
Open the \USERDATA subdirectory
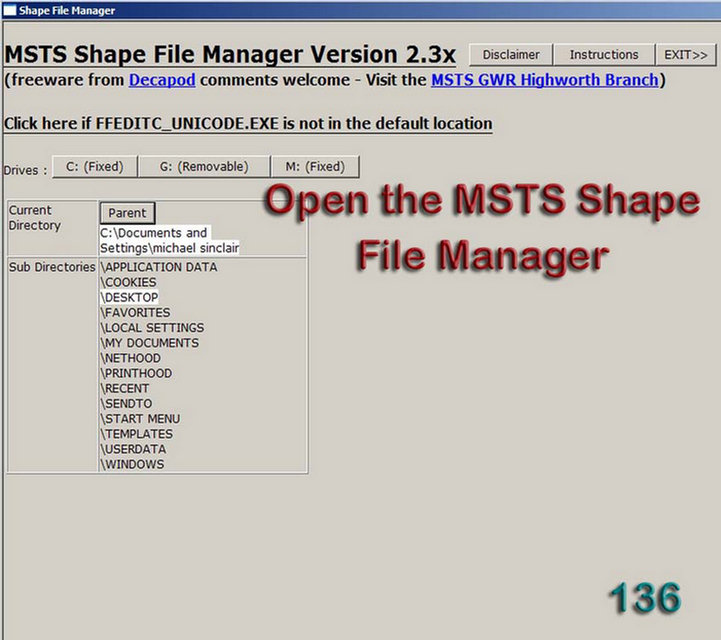coord(133,449)
